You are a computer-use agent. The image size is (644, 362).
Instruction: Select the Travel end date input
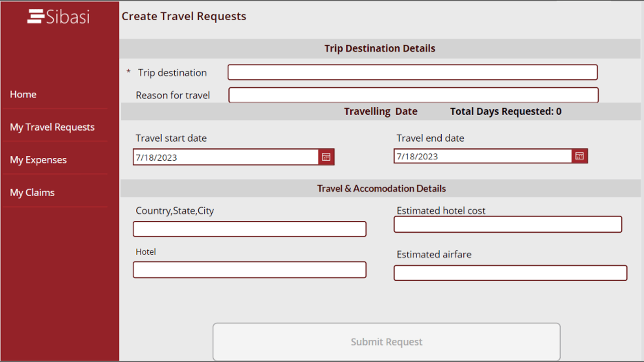pos(482,156)
